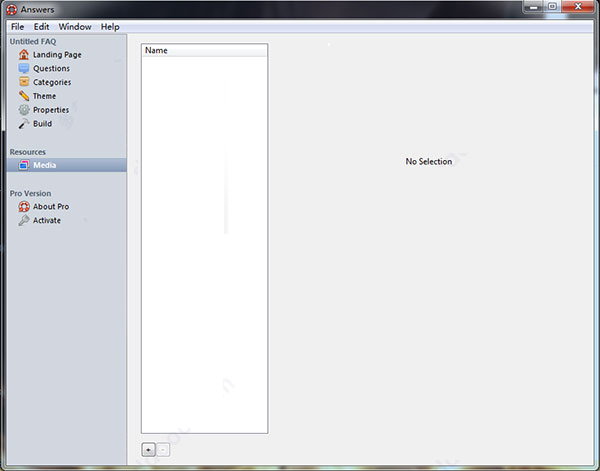Click the Build hammer icon
Viewport: 600px width, 471px height.
pos(24,124)
